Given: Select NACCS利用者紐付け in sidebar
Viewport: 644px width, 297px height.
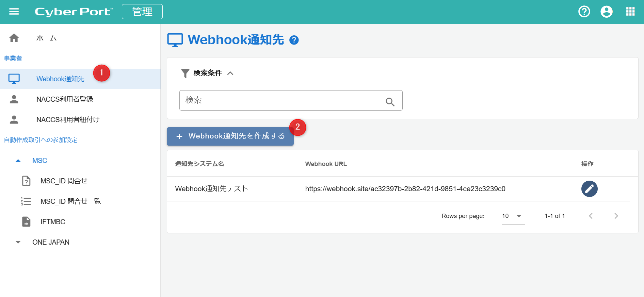Looking at the screenshot, I should [x=68, y=120].
